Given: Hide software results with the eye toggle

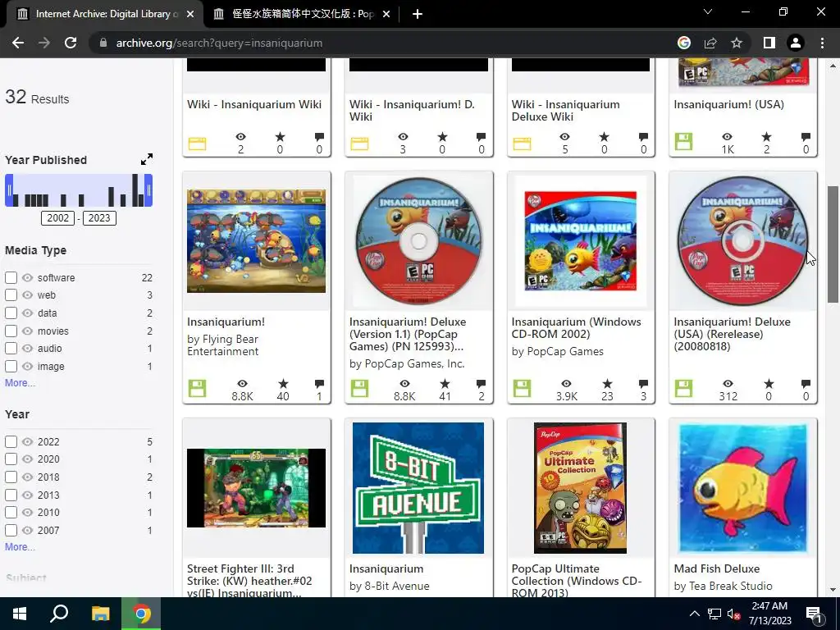Looking at the screenshot, I should (28, 277).
